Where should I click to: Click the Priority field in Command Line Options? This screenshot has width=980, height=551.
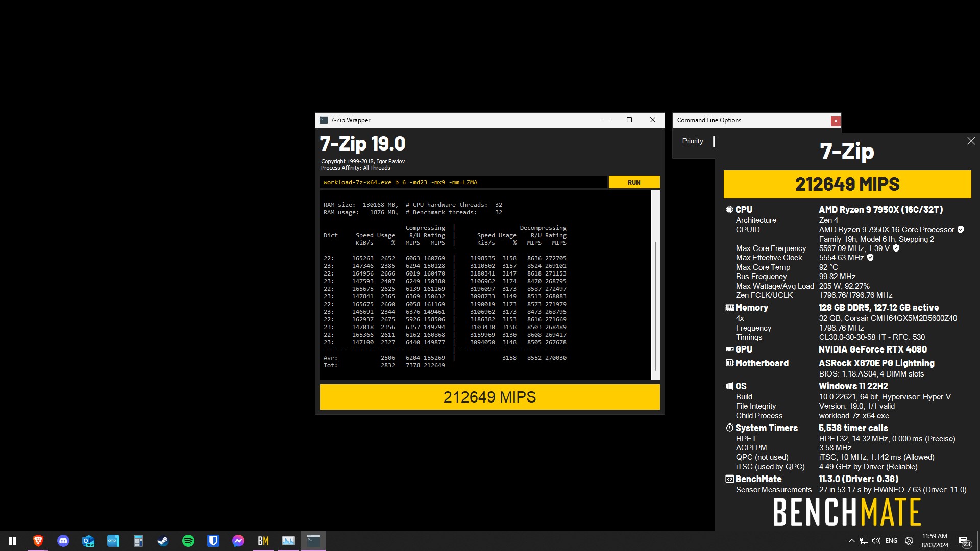coord(714,141)
